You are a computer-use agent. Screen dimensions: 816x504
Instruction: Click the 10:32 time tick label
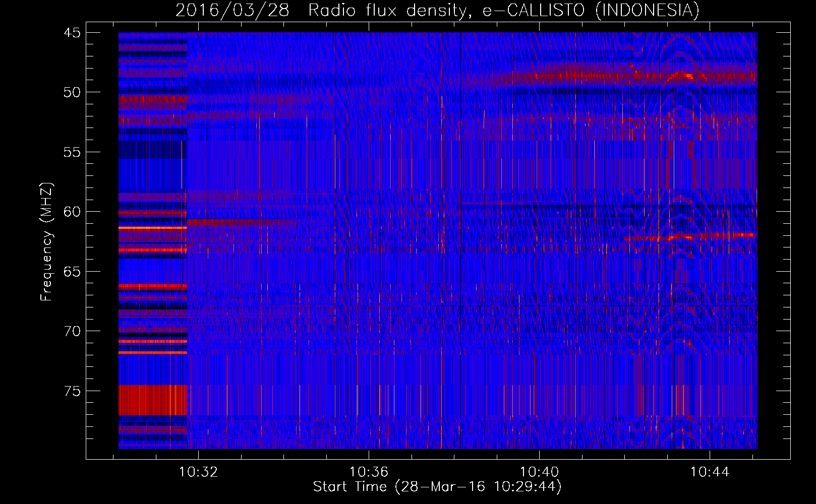click(x=199, y=472)
